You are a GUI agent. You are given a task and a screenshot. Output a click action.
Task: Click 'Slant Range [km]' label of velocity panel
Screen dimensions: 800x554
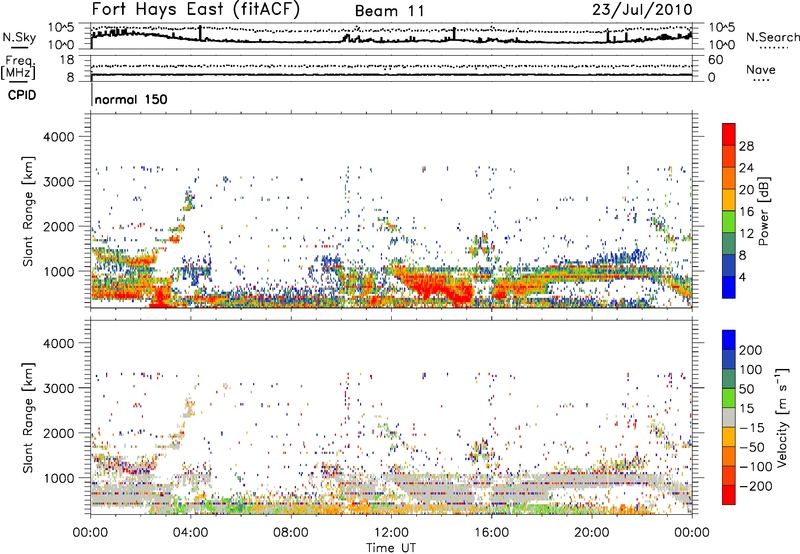point(29,418)
